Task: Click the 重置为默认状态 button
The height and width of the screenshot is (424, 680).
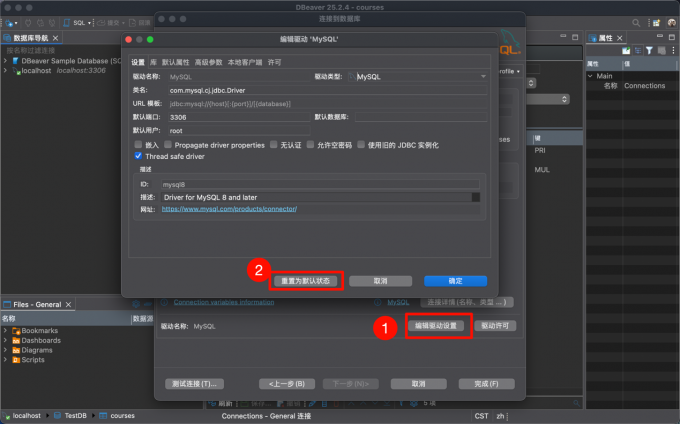Action: tap(305, 281)
